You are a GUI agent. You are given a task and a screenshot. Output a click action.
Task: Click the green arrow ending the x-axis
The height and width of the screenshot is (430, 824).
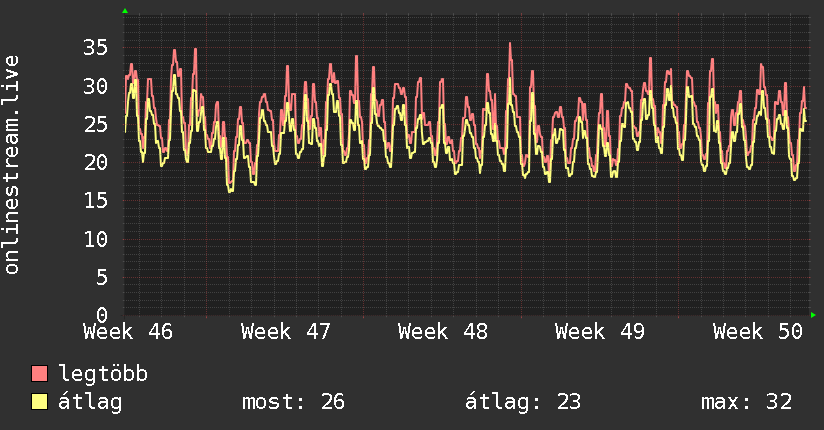813,315
